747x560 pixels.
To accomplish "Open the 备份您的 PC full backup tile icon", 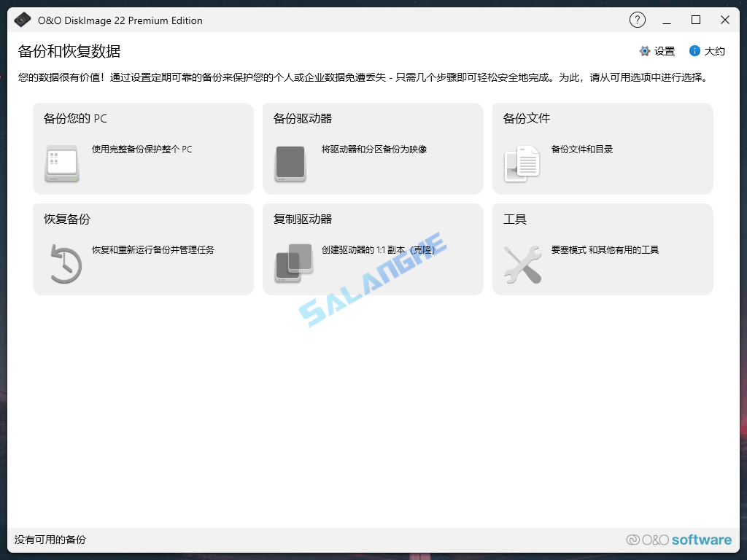I will coord(62,163).
